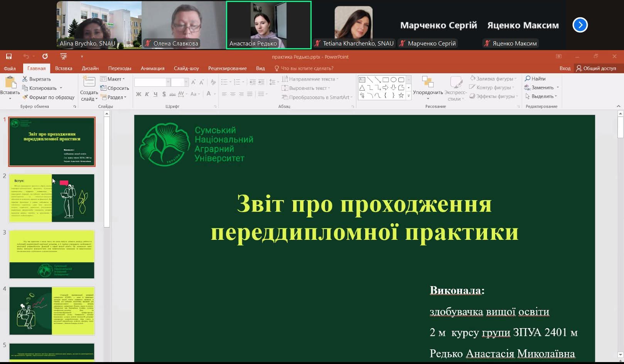Switch to the Design (Дизайн) tab
Viewport: 624px width, 364px height.
pos(90,68)
